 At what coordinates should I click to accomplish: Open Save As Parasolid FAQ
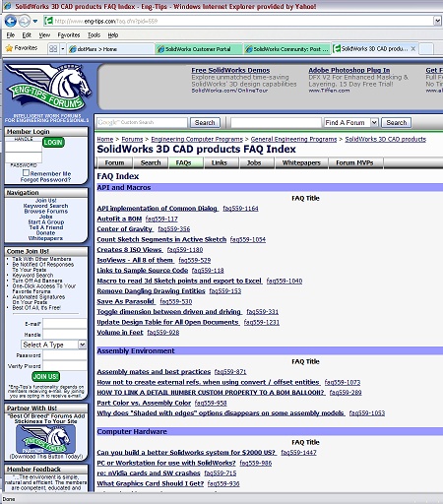point(125,301)
